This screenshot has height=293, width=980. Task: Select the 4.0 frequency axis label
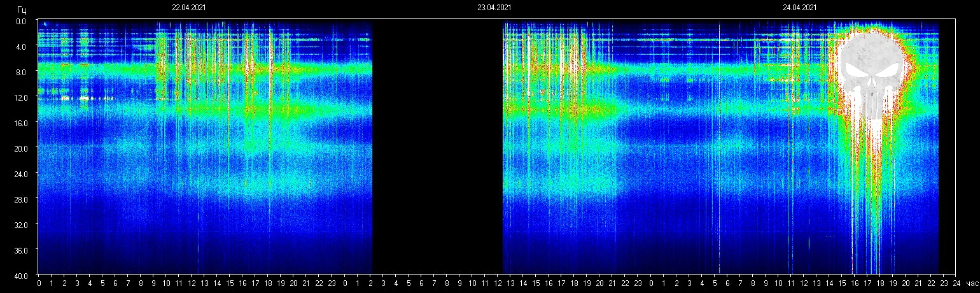(22, 46)
